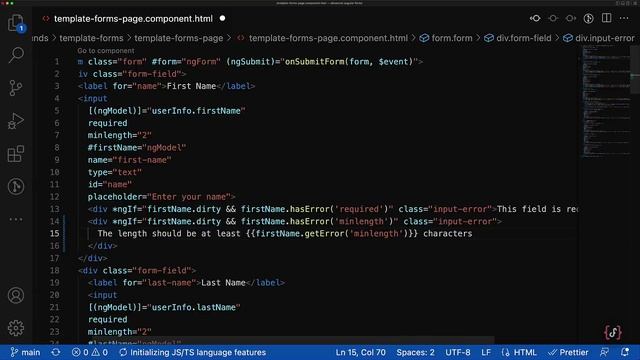Click template-forms breadcrumb
This screenshot has height=360, width=640.
click(x=91, y=38)
